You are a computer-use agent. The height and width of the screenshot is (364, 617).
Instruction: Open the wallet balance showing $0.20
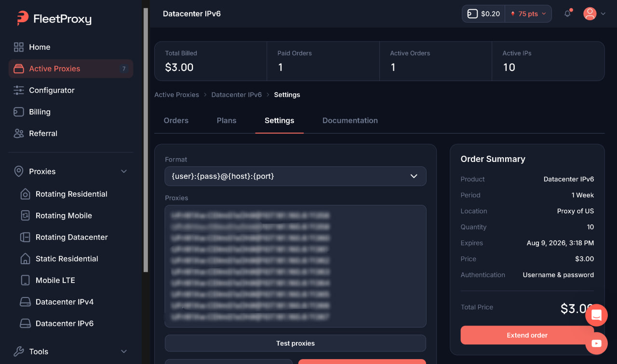point(483,14)
